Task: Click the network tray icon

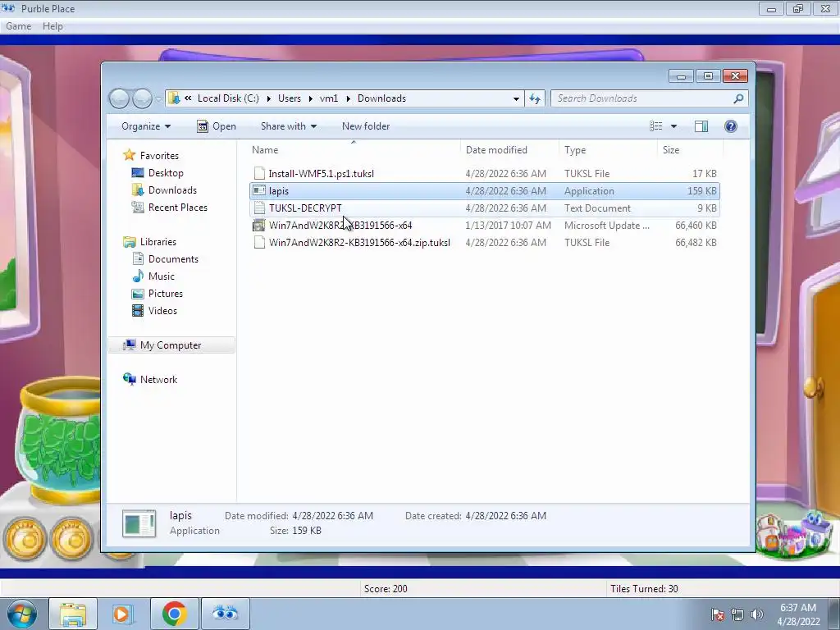Action: click(737, 614)
